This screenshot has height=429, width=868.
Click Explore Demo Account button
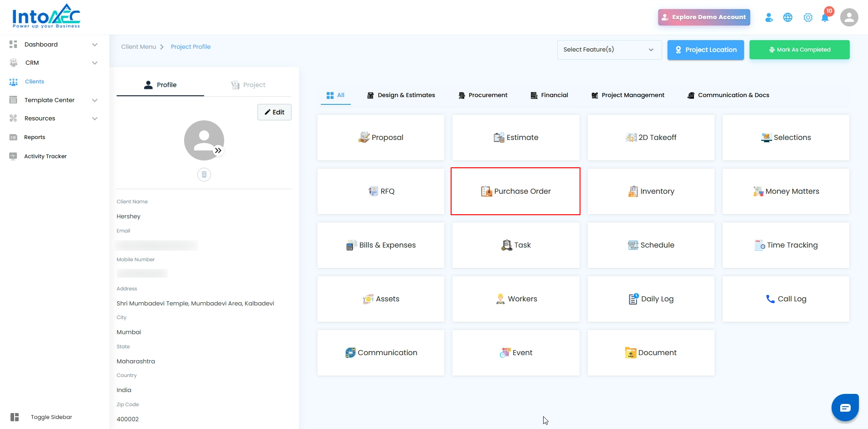704,17
